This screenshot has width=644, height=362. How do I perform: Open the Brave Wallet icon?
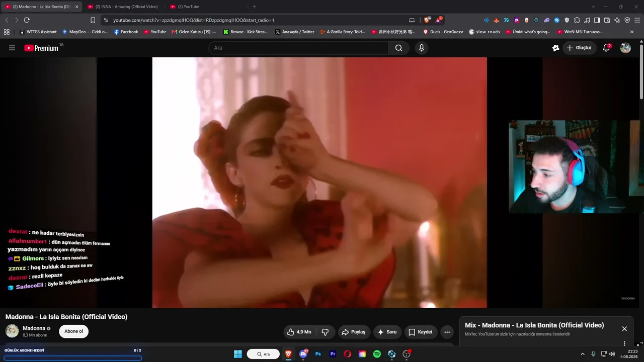click(607, 20)
